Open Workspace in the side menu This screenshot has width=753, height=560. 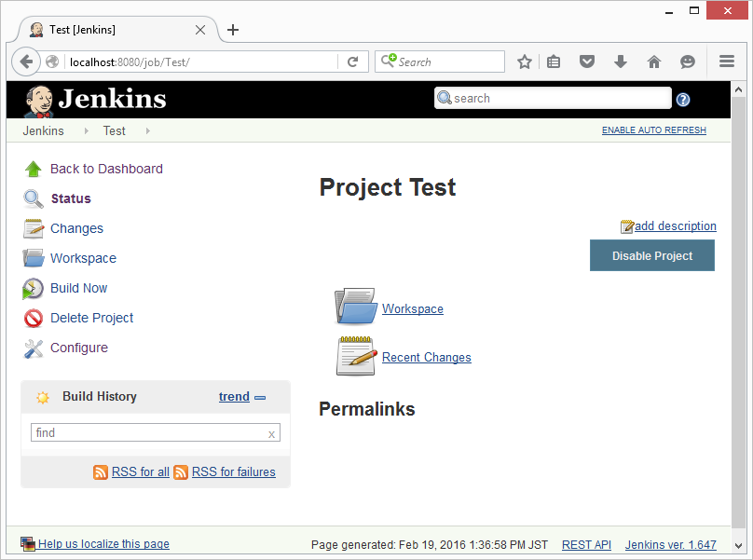click(x=84, y=258)
